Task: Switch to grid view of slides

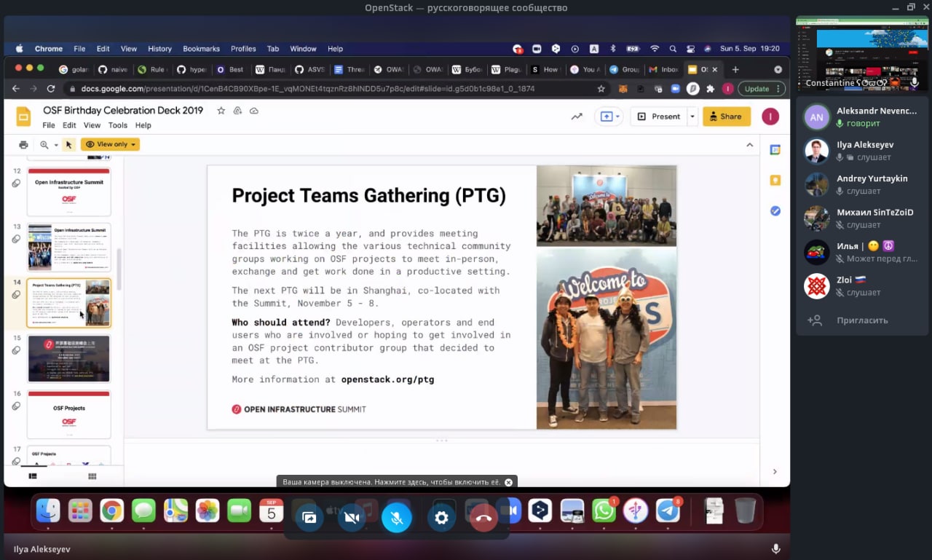Action: 92,476
